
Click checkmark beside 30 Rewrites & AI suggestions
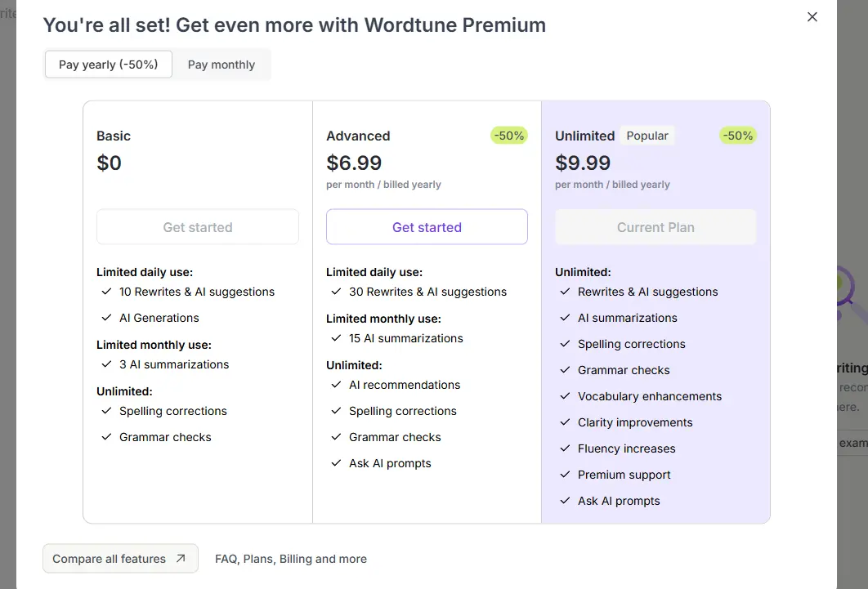click(336, 292)
